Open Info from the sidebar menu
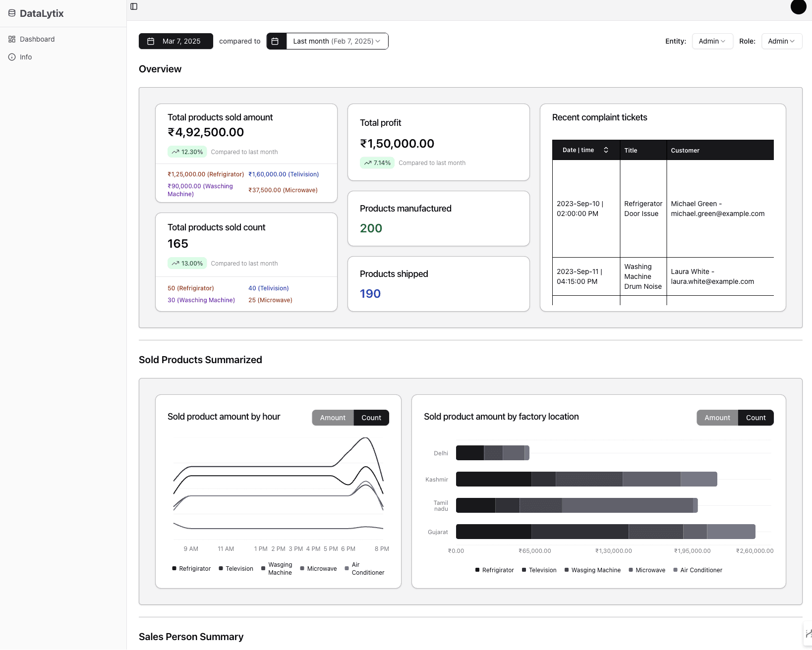This screenshot has height=650, width=812. click(x=25, y=57)
